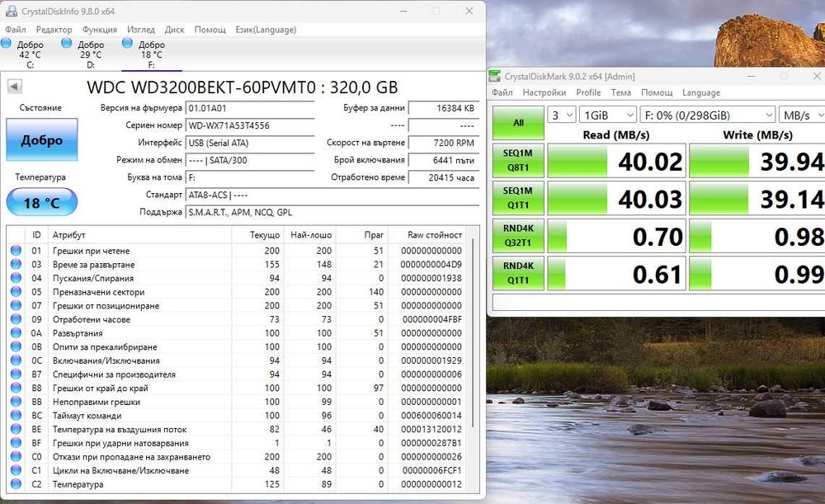Click status orb for attribute 09 Отработени часове
Image resolution: width=825 pixels, height=504 pixels.
pos(16,318)
